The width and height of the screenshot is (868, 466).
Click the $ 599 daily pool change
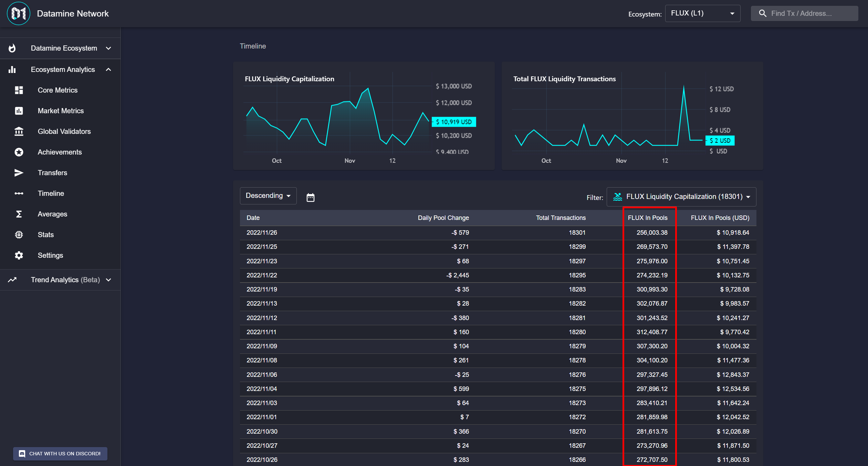[x=461, y=389]
